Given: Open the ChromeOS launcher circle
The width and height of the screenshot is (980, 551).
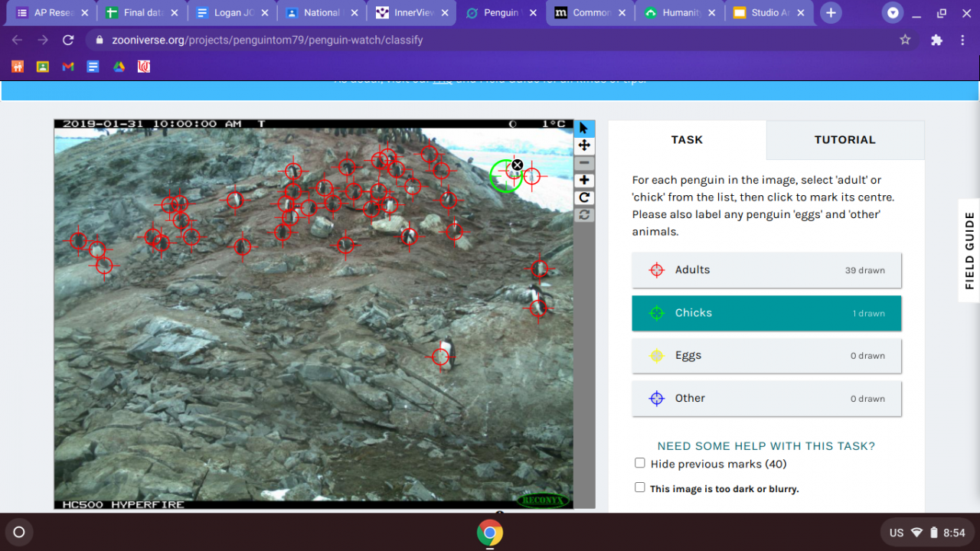Looking at the screenshot, I should coord(19,533).
